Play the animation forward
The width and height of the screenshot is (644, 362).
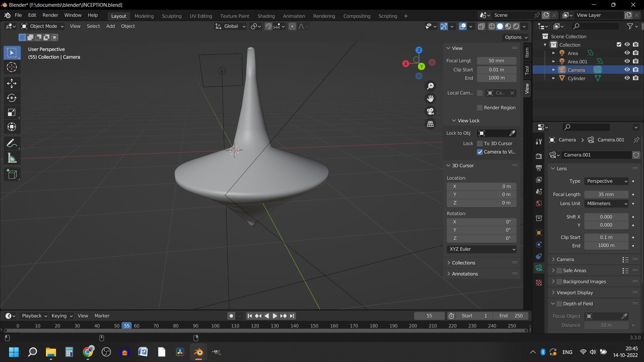coord(275,316)
